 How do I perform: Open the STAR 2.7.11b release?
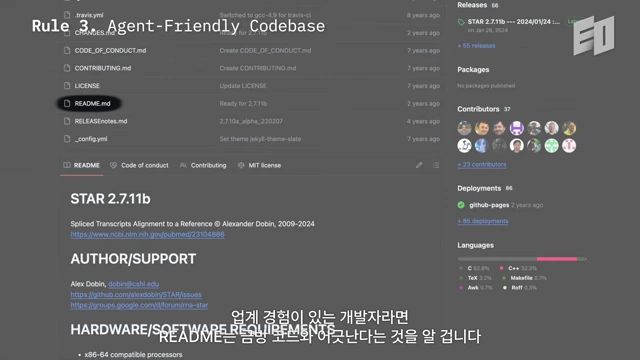pos(513,22)
